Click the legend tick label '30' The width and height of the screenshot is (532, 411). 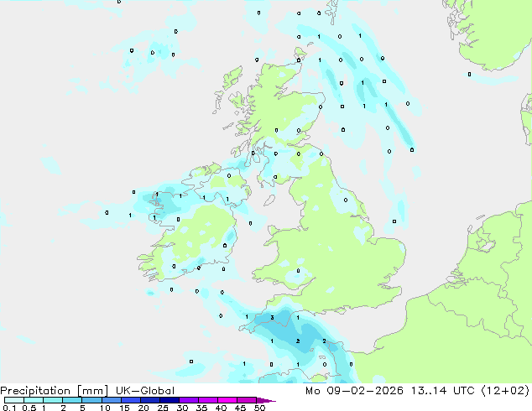pyautogui.click(x=182, y=408)
